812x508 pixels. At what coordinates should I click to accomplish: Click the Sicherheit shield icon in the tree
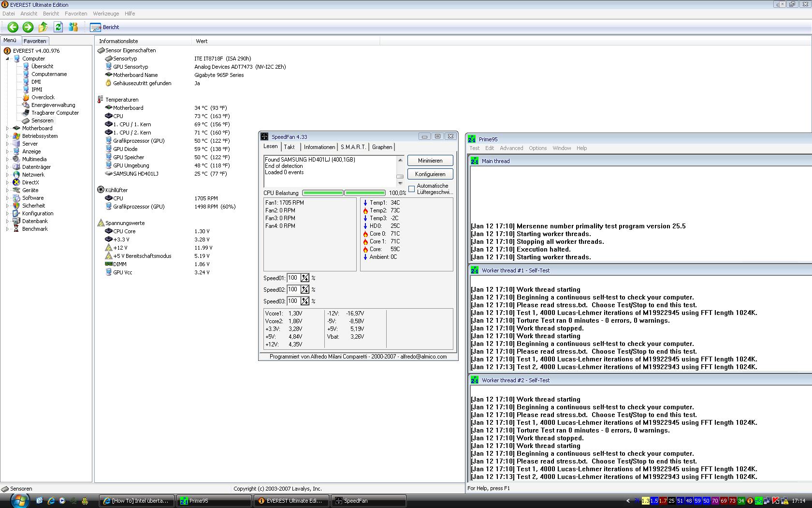click(x=16, y=206)
